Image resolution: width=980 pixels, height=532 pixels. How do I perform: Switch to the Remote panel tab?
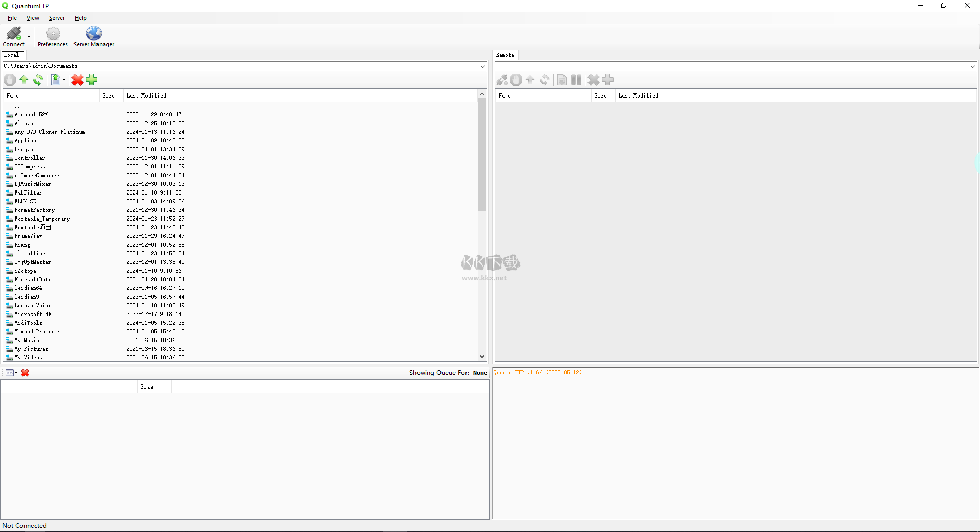[x=504, y=55]
